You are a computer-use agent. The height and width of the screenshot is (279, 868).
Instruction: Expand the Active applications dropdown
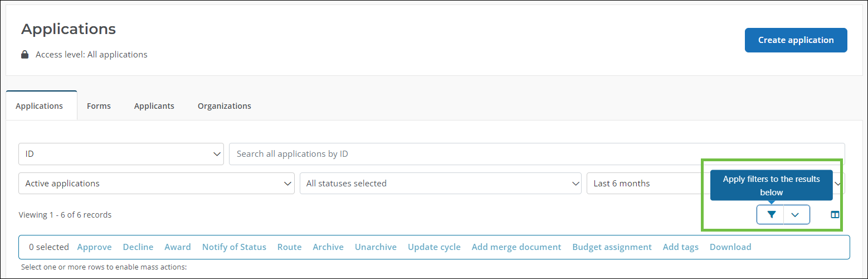(157, 183)
